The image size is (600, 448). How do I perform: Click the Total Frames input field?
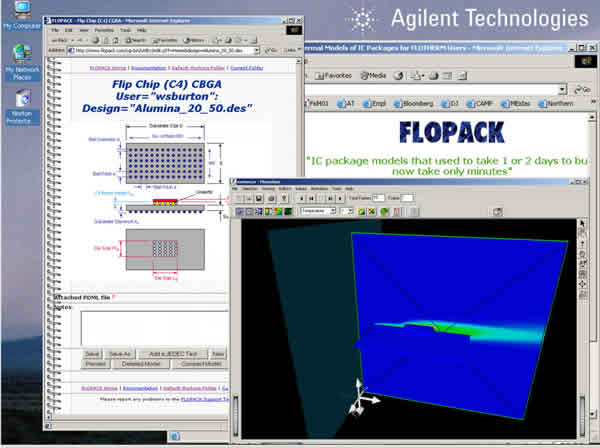click(378, 197)
